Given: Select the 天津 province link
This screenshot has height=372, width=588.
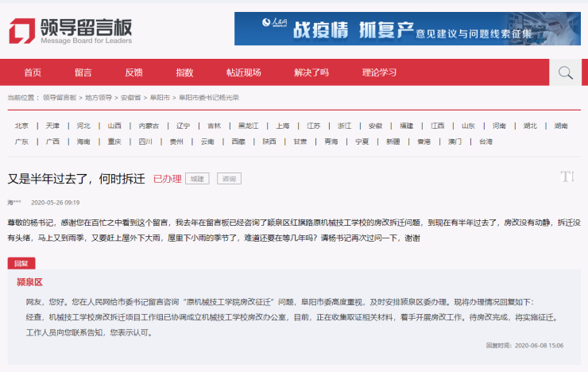Looking at the screenshot, I should (x=52, y=126).
